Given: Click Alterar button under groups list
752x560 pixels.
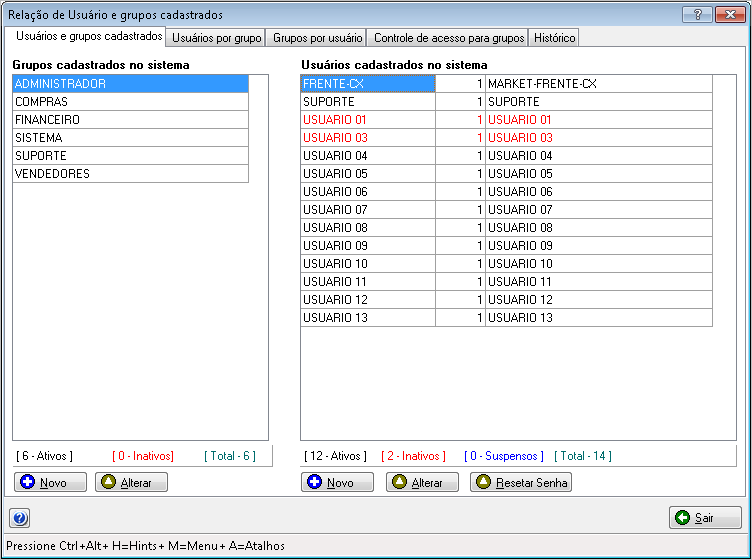Looking at the screenshot, I should tap(131, 482).
